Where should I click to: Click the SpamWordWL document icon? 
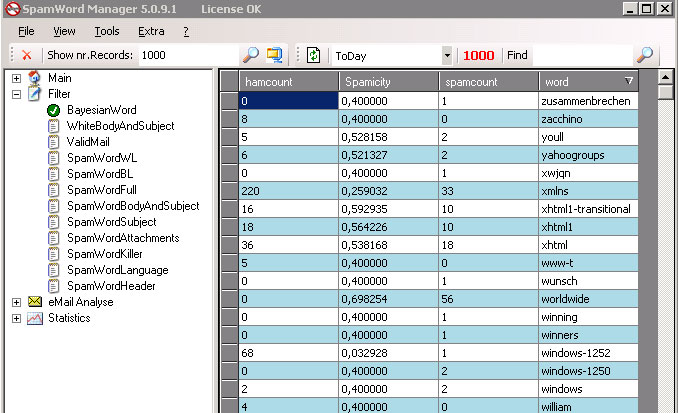53,158
